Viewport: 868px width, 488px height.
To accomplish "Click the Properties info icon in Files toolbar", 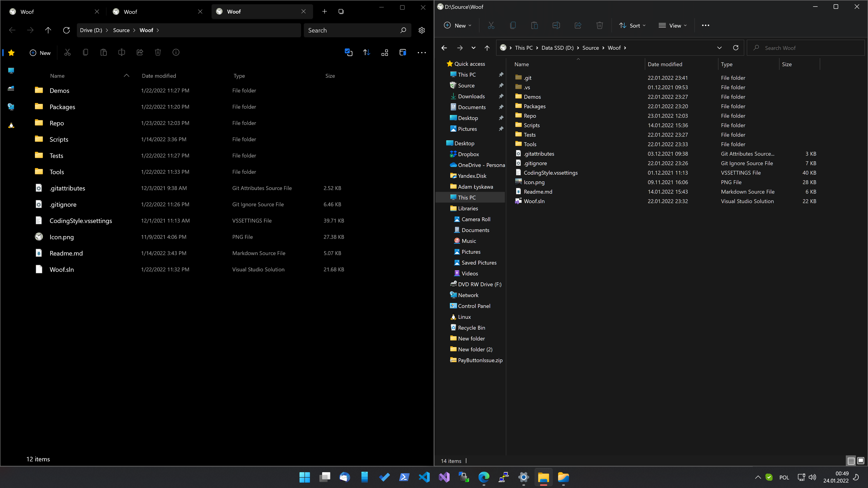I will 176,53.
